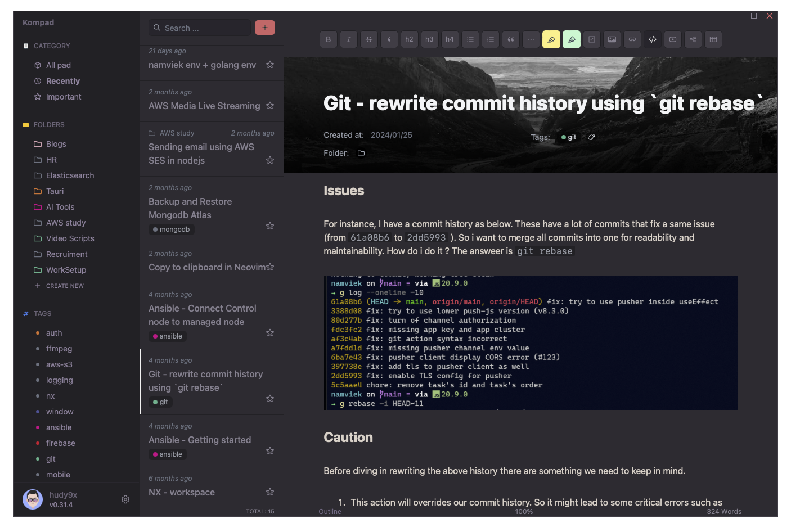Screen dimensions: 791x532
Task: Insert a table into the note
Action: 713,39
